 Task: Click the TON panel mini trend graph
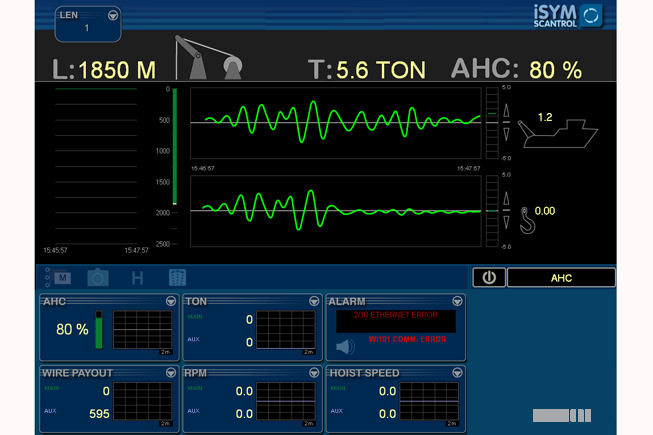point(286,329)
